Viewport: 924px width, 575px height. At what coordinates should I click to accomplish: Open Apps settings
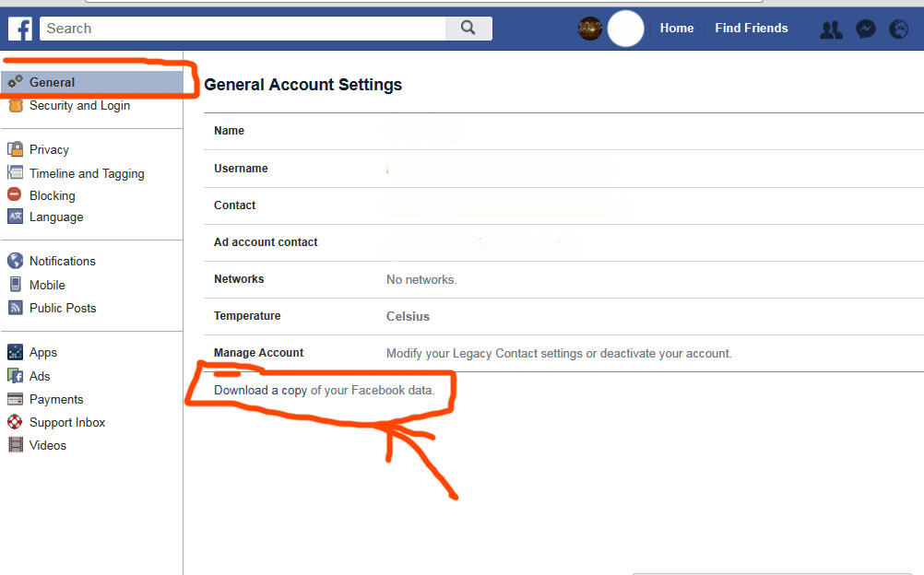[x=43, y=353]
